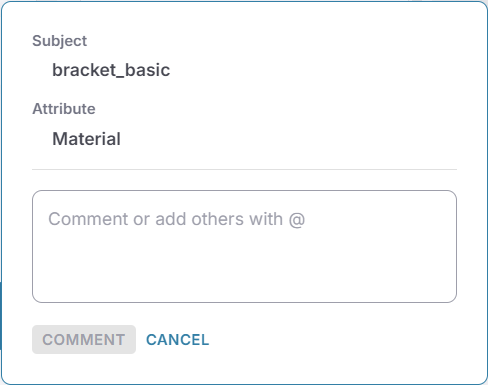
Task: Click the Comment or add others text box
Action: pyautogui.click(x=244, y=246)
